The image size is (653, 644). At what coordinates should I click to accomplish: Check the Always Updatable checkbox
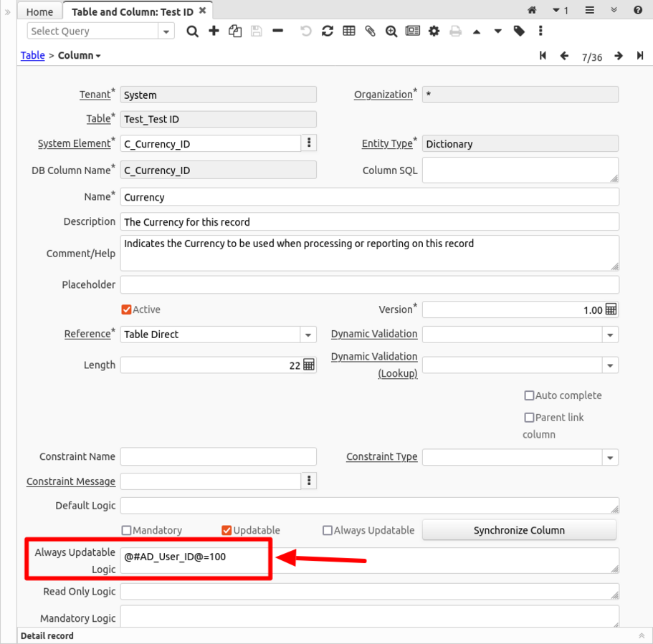pos(328,530)
